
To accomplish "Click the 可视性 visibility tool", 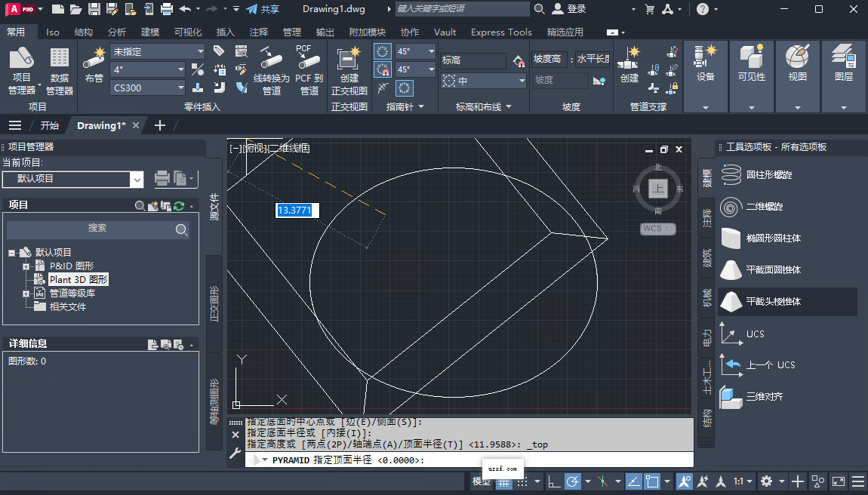I will pos(751,67).
